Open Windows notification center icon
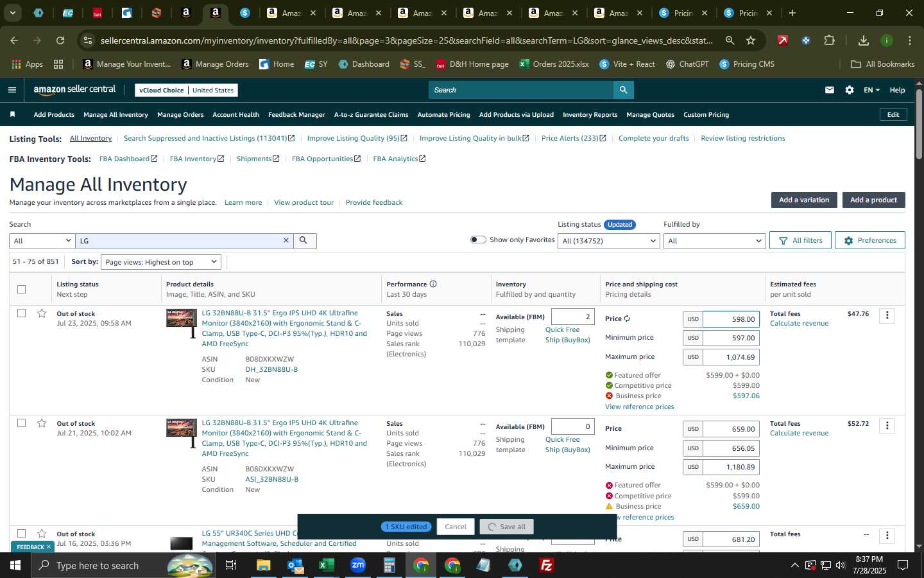 pyautogui.click(x=902, y=565)
